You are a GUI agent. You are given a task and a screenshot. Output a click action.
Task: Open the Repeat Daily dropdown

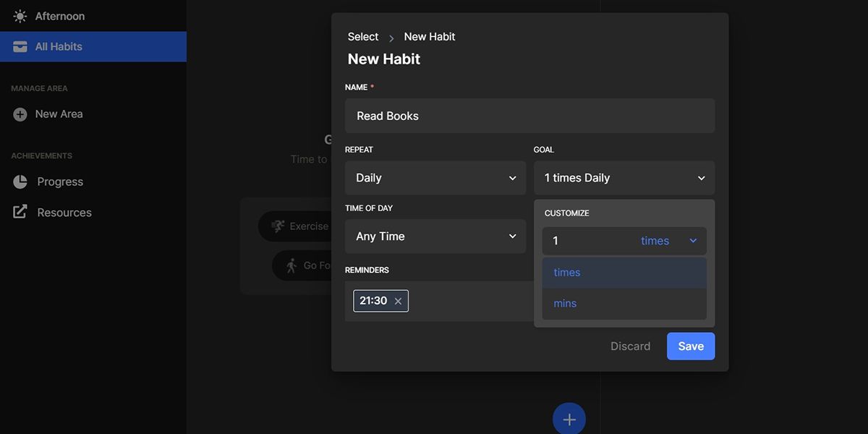tap(435, 178)
